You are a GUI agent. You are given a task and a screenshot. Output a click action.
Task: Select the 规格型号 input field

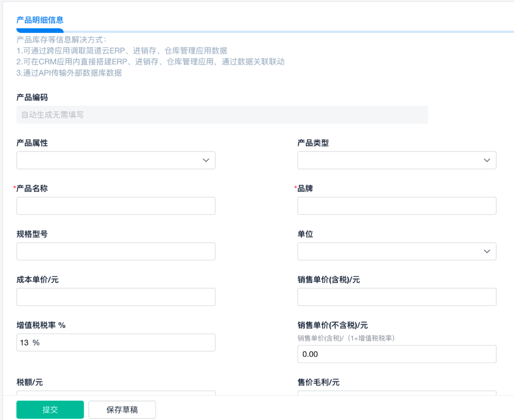116,251
